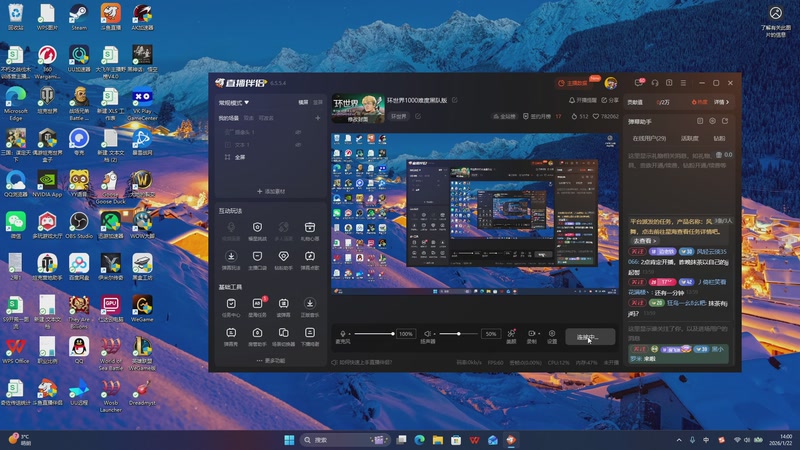Click the pop-out icon in 弹幕助手 header
This screenshot has width=800, height=450.
(x=725, y=121)
